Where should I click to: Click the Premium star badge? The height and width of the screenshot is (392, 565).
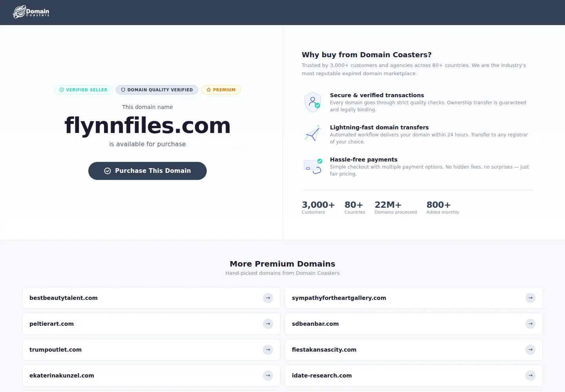pos(221,90)
